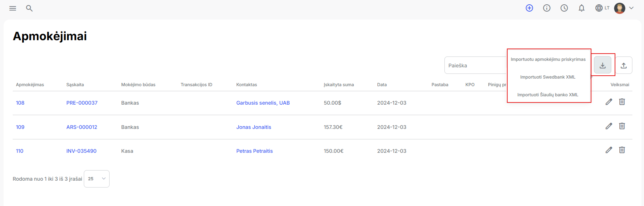
Task: Choose Importuotu apmokėjimu priskyrimas
Action: click(548, 59)
